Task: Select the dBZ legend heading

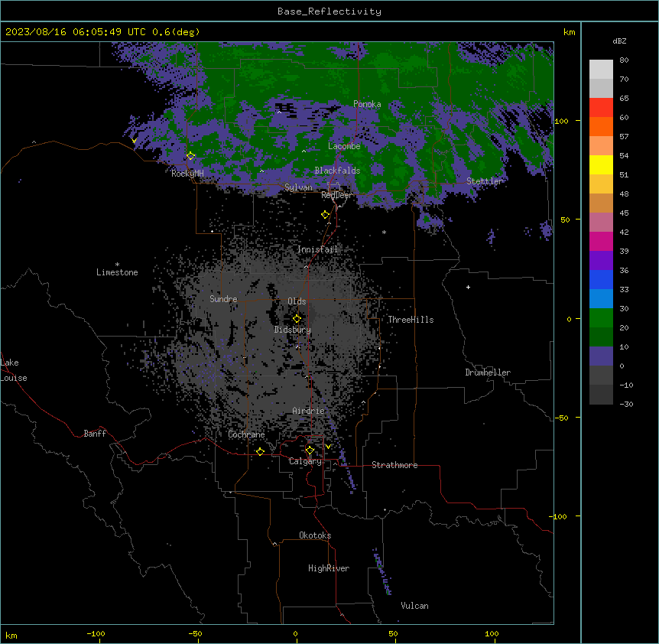Action: (619, 41)
